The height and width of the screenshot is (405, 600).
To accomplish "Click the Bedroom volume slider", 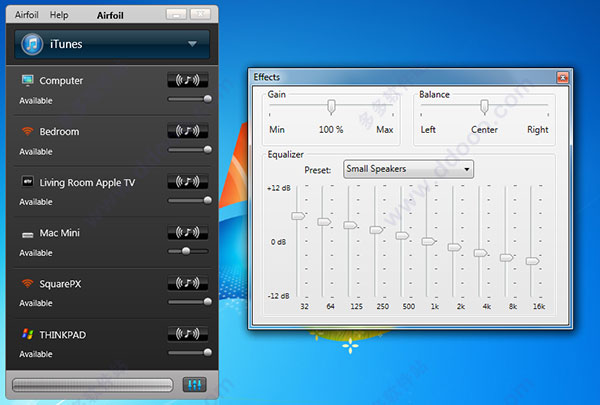I will [189, 150].
